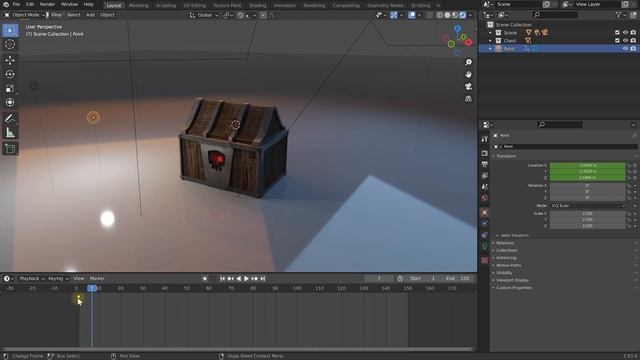Uncheck the Chest collection exclude checkbox
The height and width of the screenshot is (360, 640).
coord(617,40)
